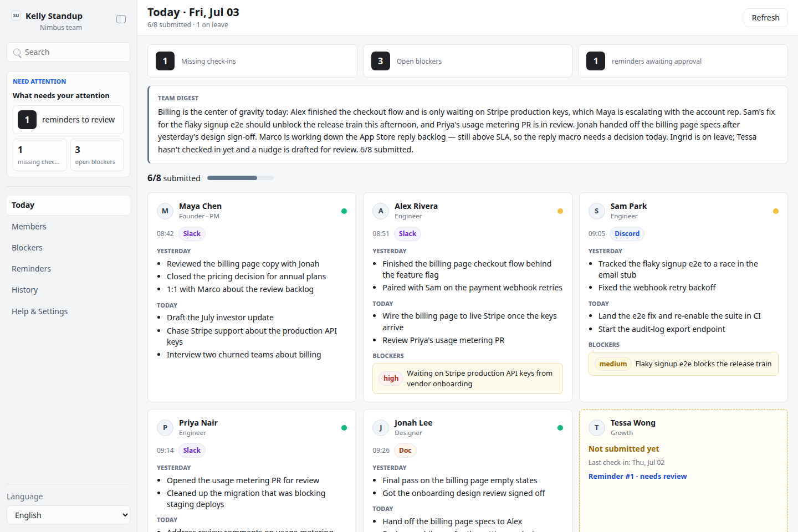Click Jonah Lee's green status dot
The width and height of the screenshot is (798, 532).
pos(560,428)
